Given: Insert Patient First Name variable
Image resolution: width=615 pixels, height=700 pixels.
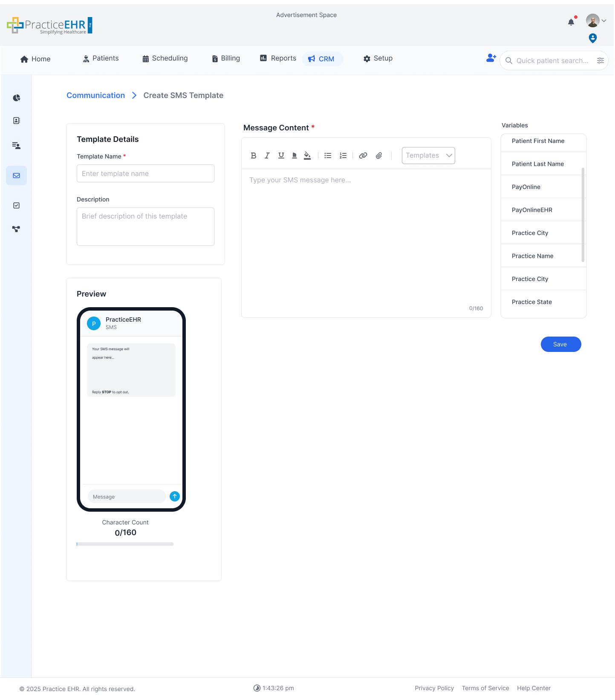Looking at the screenshot, I should (x=543, y=141).
